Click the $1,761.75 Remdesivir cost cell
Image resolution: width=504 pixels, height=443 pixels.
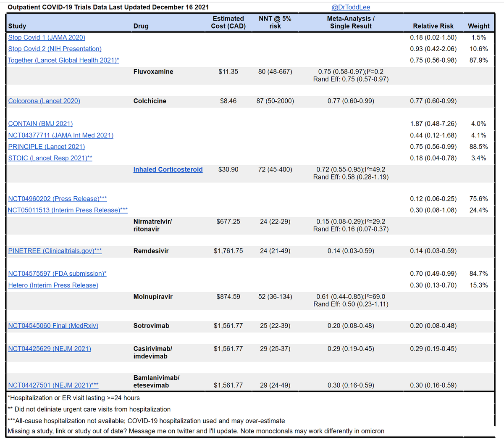click(228, 251)
